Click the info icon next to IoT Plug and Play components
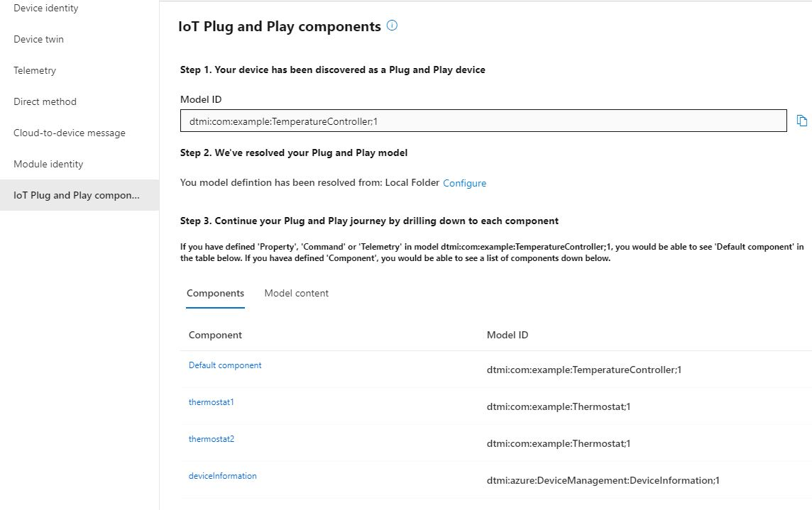 click(x=391, y=24)
